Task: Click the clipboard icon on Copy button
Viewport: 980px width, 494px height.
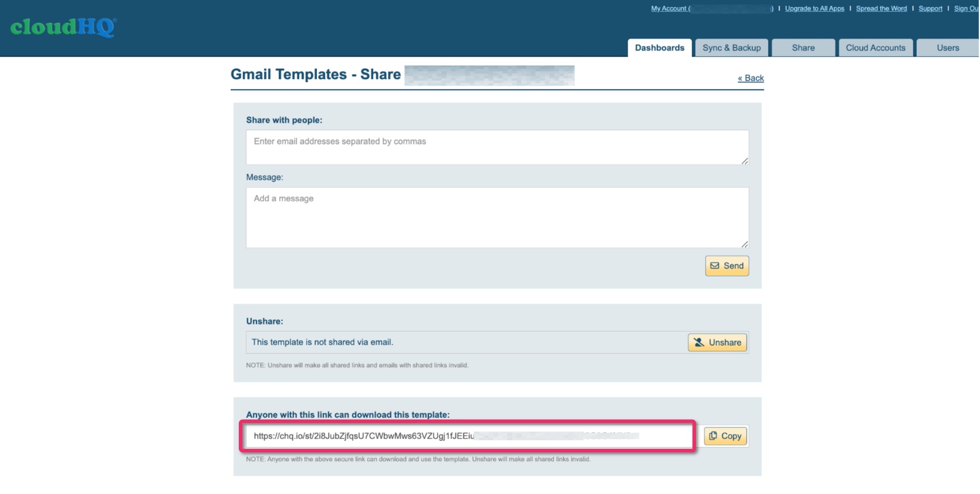Action: coord(713,436)
